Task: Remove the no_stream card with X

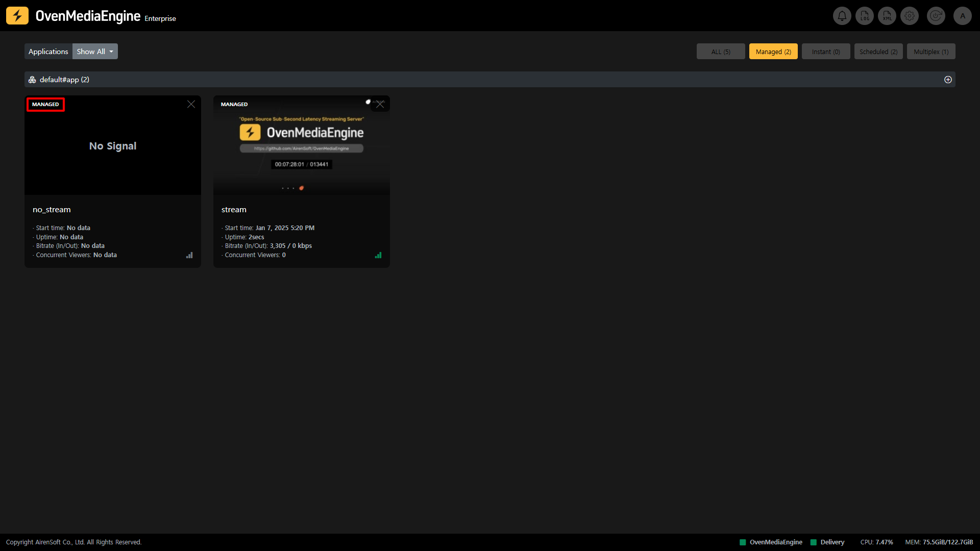Action: point(191,104)
